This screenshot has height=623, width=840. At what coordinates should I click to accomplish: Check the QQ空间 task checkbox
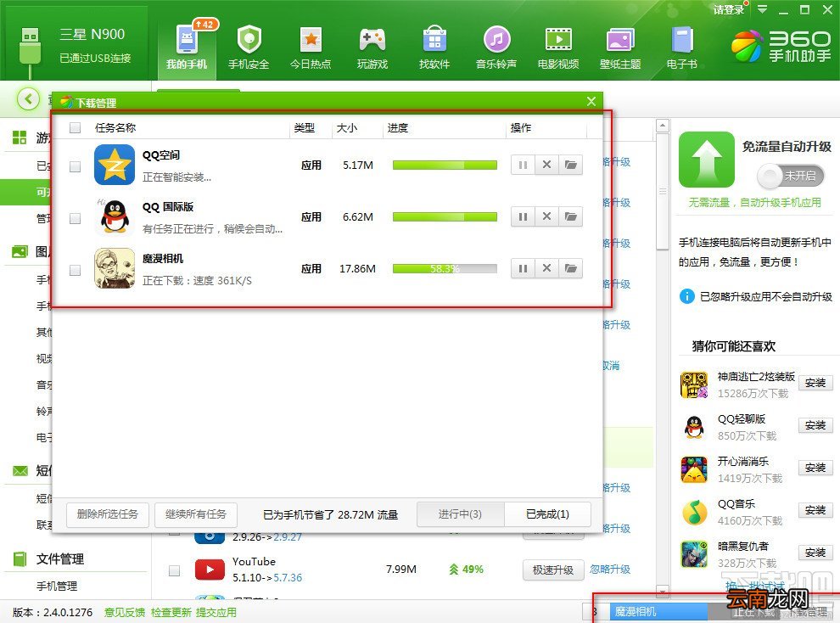pos(75,166)
